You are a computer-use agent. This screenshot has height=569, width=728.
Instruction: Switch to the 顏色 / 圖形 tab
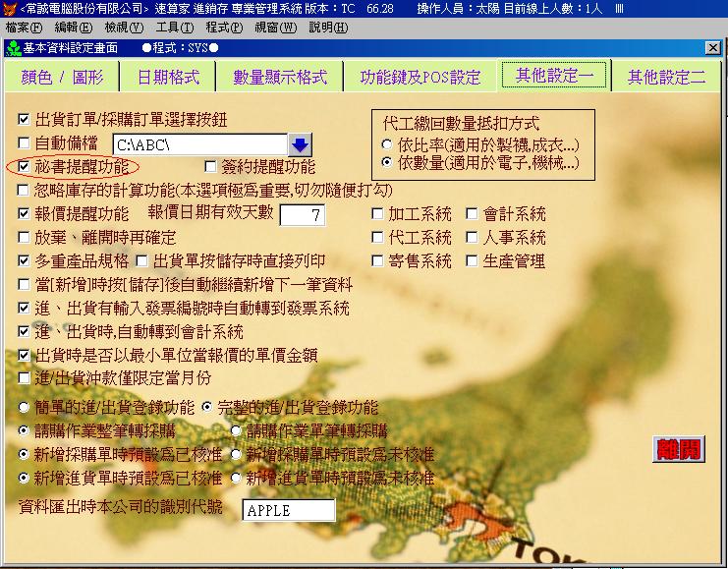61,77
